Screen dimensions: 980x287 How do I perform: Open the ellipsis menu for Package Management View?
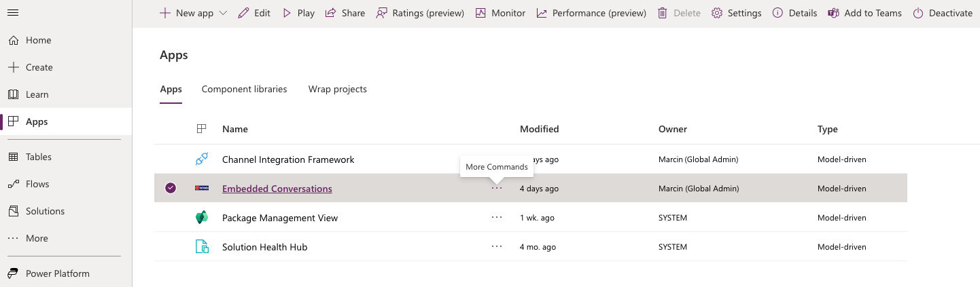click(x=497, y=217)
